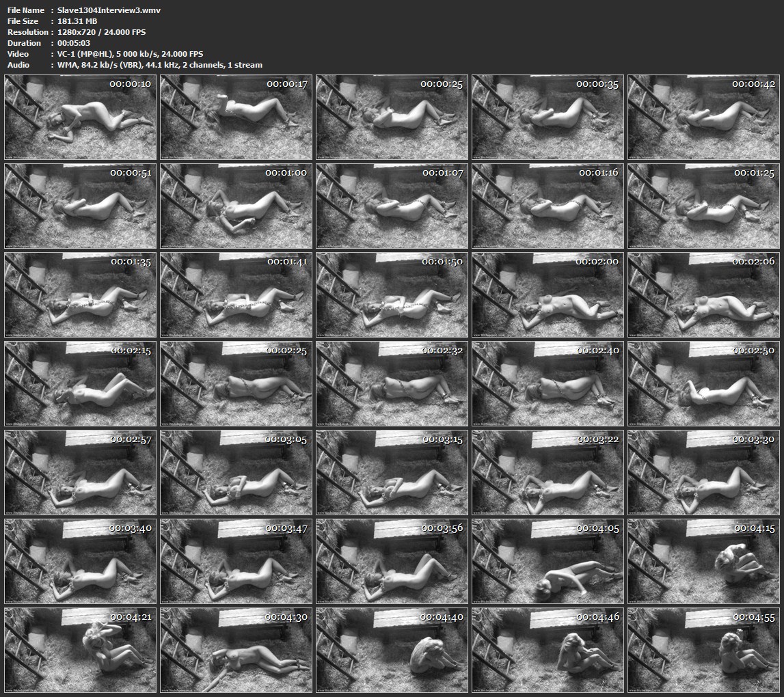Select the thumbnail stamped 00:02:40
Viewport: 784px width, 697px height.
click(x=548, y=384)
